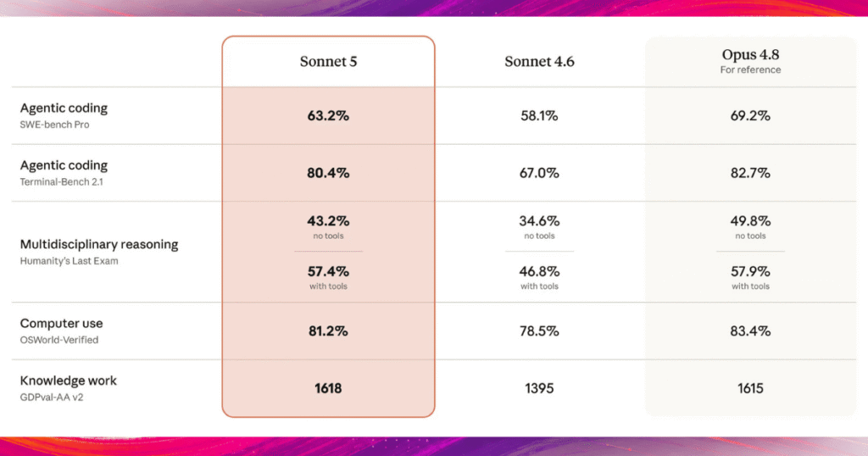Viewport: 868px width, 456px height.
Task: Click Sonnet 5's 57.4% with tools score
Action: [x=328, y=272]
